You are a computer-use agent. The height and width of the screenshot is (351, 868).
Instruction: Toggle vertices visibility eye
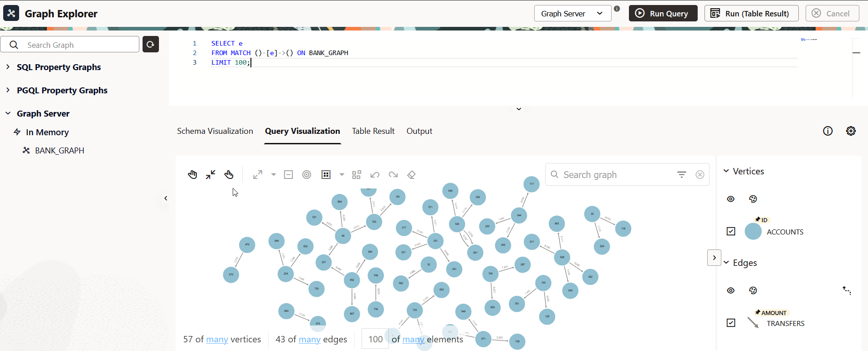(x=731, y=199)
